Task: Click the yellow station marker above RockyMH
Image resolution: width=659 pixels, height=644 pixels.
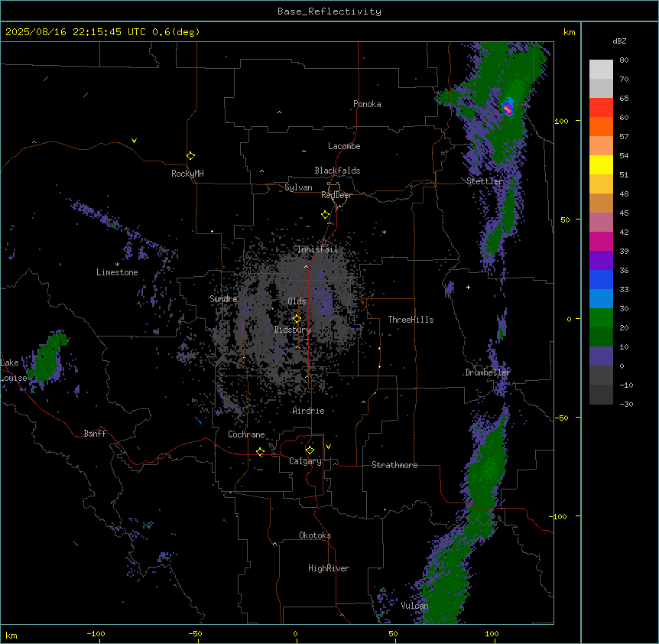Action: tap(190, 156)
